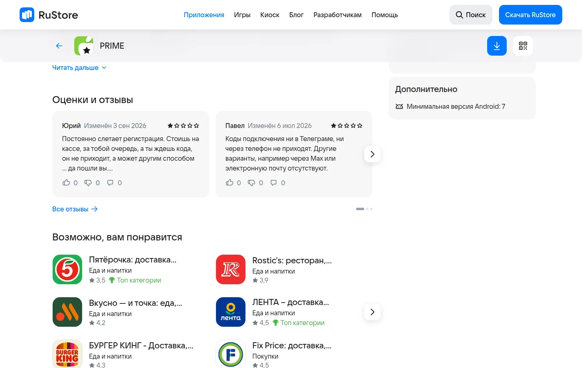Open the PRIME app icon

click(84, 46)
